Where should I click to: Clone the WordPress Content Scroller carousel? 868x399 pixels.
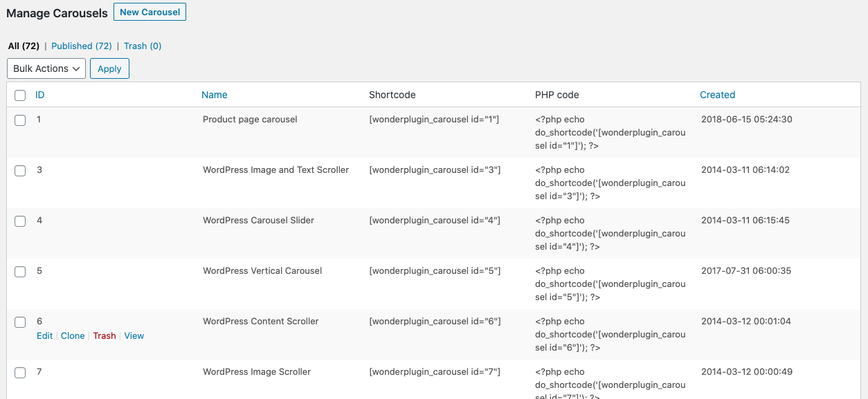coord(73,336)
